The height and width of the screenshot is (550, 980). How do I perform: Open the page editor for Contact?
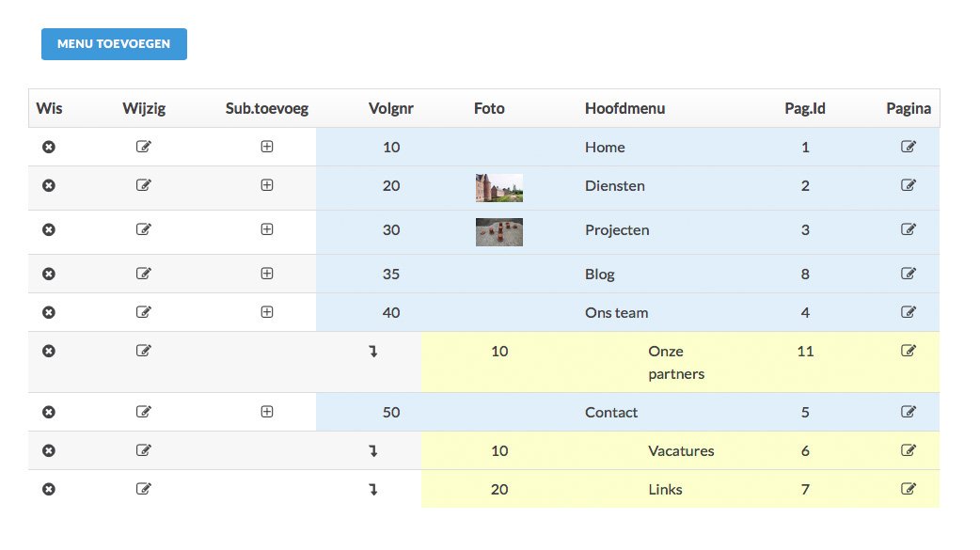909,412
